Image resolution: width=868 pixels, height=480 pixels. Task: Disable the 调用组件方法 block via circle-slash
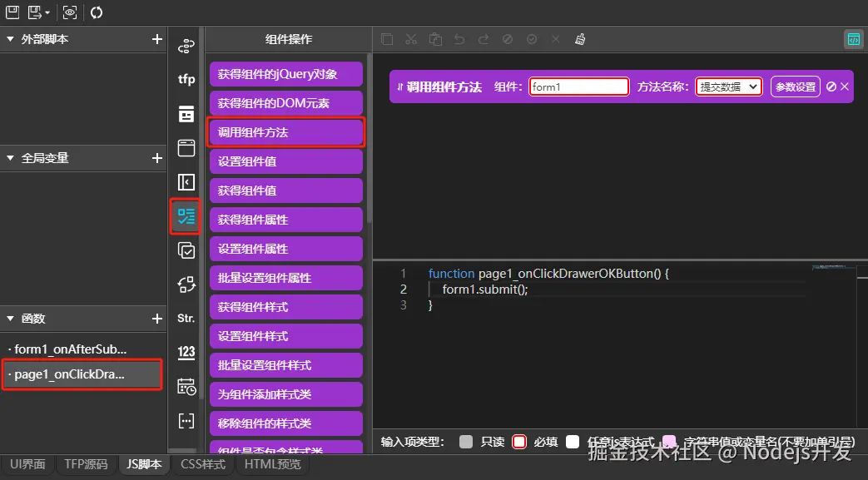coord(831,87)
